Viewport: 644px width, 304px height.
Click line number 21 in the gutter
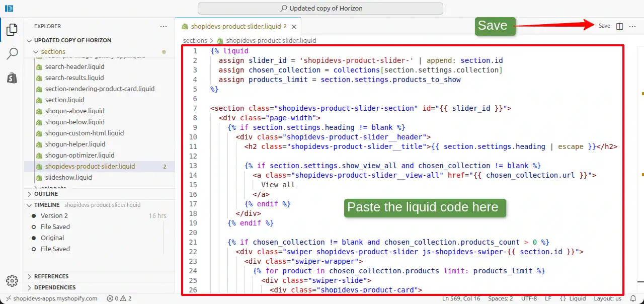coord(193,242)
